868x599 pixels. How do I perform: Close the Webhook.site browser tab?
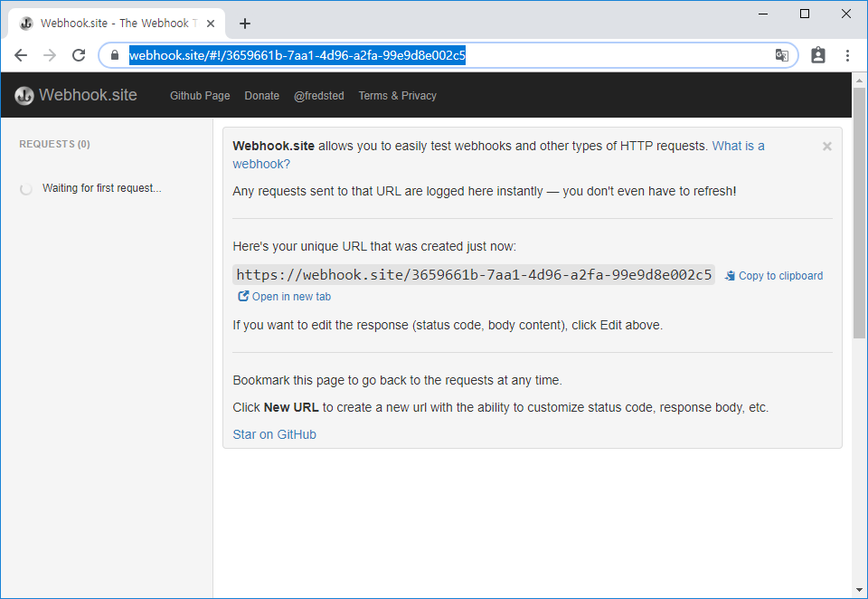[211, 24]
